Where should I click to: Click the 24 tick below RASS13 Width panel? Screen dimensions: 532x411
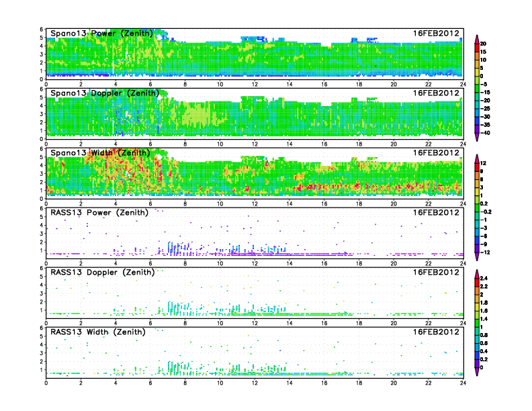(x=463, y=382)
